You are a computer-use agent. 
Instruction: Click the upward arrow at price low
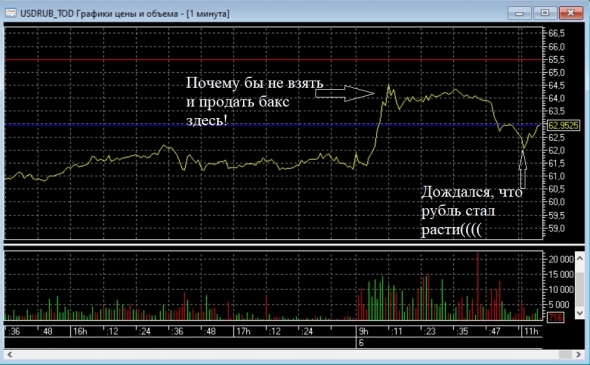[x=522, y=169]
